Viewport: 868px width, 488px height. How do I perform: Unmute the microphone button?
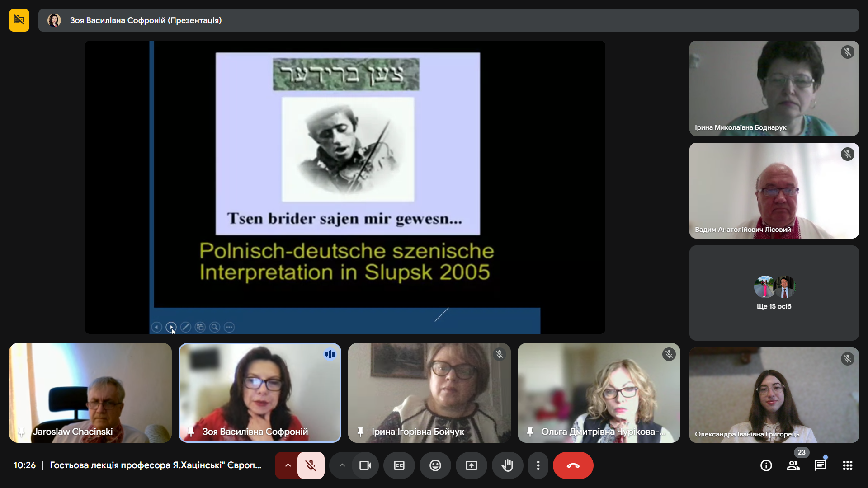tap(311, 465)
